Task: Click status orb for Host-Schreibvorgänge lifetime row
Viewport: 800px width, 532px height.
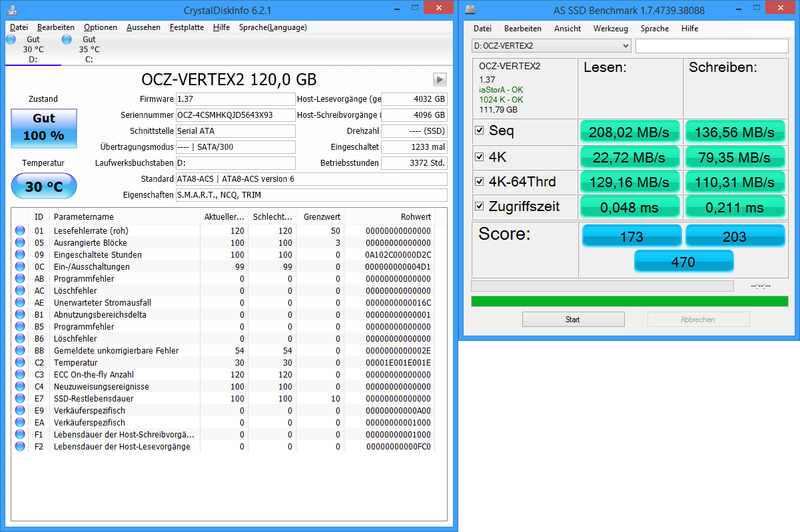Action: pyautogui.click(x=20, y=435)
